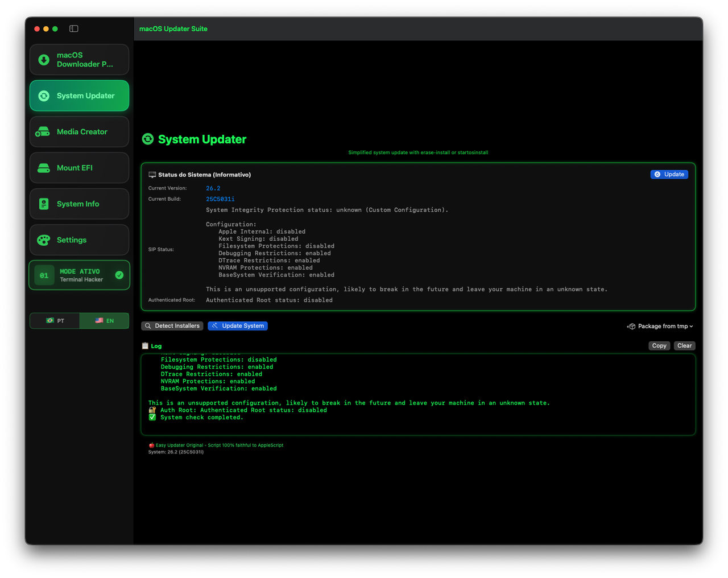728x578 pixels.
Task: Click NVRAM Protections: enabled in the log
Action: [x=208, y=381]
